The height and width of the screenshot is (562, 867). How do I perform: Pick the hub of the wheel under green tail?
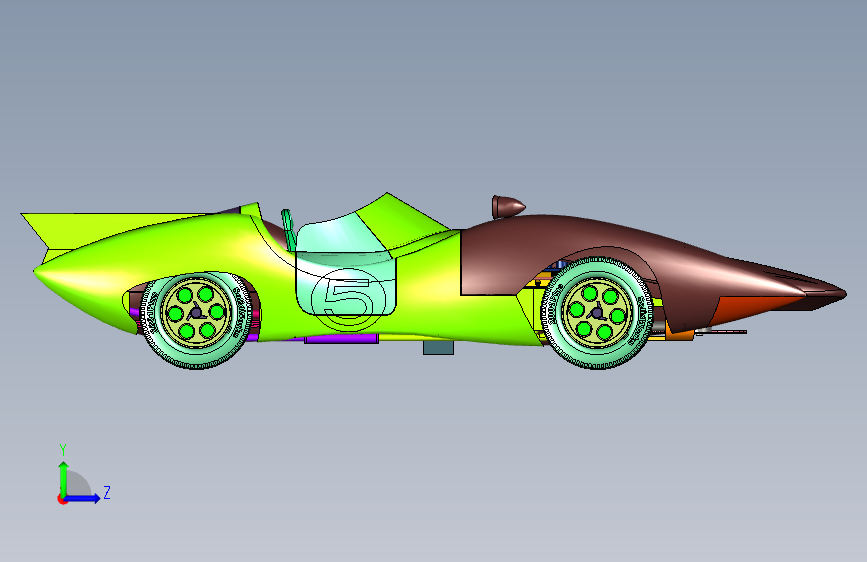pos(196,313)
